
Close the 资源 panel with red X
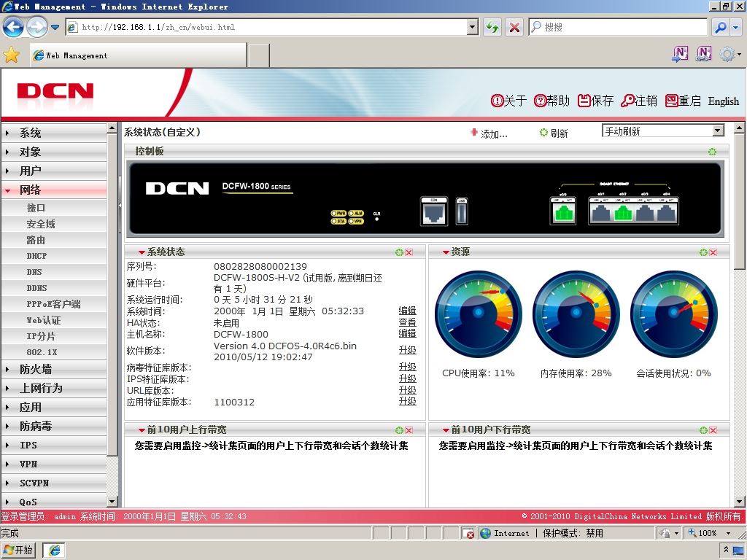pos(713,252)
